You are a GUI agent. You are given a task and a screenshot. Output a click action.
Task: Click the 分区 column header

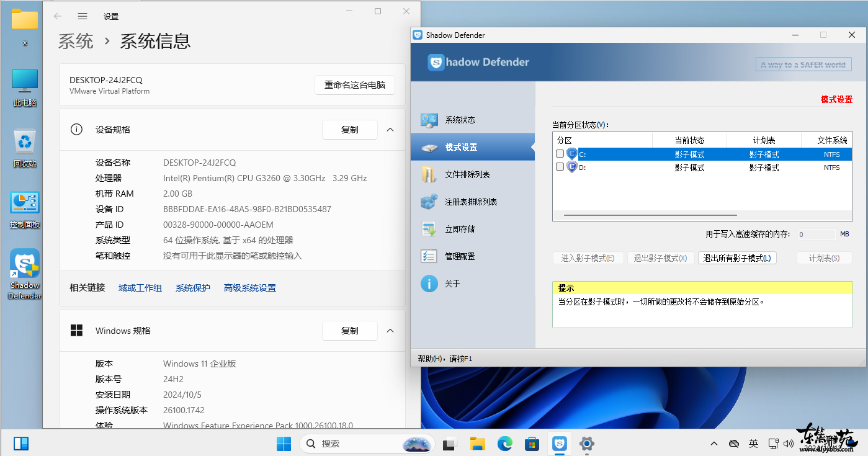602,140
